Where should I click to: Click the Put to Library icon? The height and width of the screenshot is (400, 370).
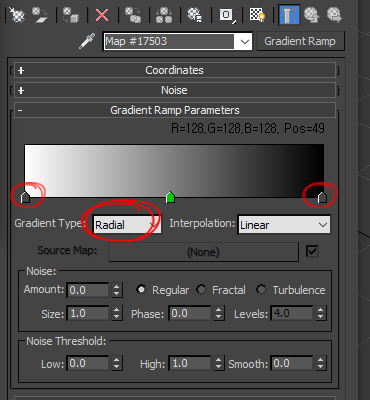pyautogui.click(x=195, y=15)
